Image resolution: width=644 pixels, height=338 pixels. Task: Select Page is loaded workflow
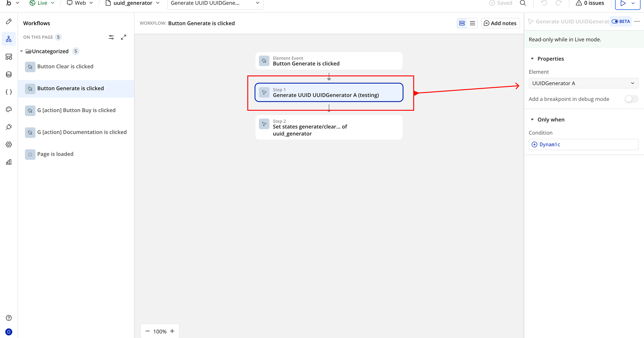(x=55, y=154)
